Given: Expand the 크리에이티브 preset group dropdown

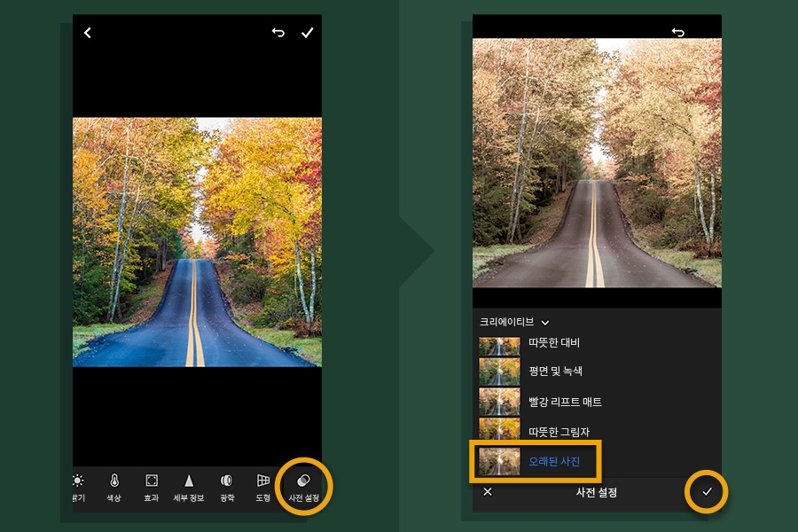Looking at the screenshot, I should (514, 322).
